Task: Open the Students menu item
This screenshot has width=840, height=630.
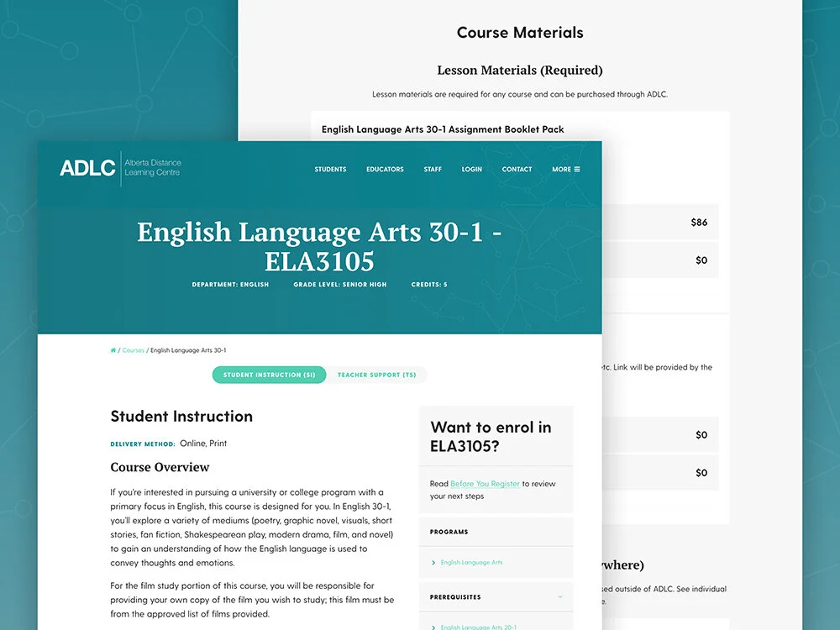Action: 330,170
